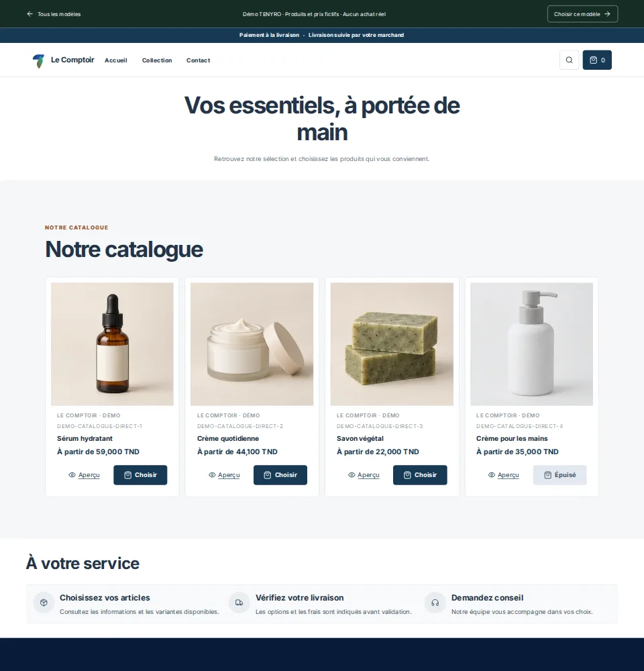Click the back arrow beside Tous les modèles
This screenshot has width=644, height=671.
[30, 14]
